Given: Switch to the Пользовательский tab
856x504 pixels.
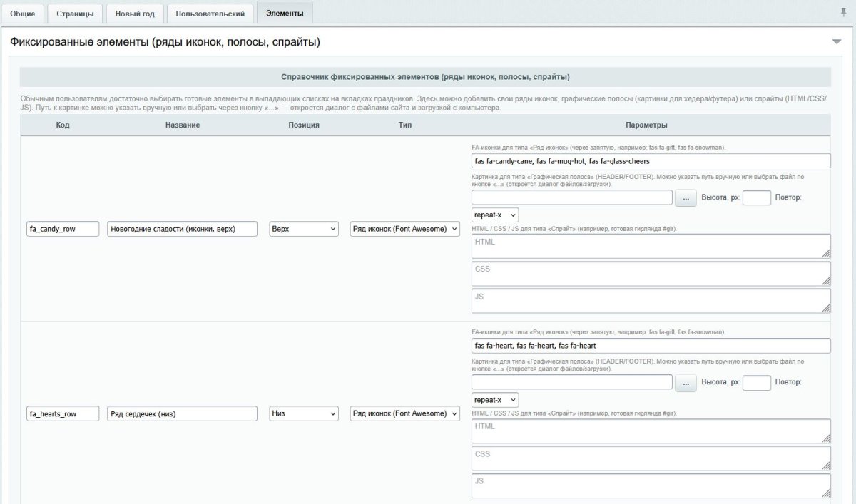Looking at the screenshot, I should pyautogui.click(x=210, y=14).
